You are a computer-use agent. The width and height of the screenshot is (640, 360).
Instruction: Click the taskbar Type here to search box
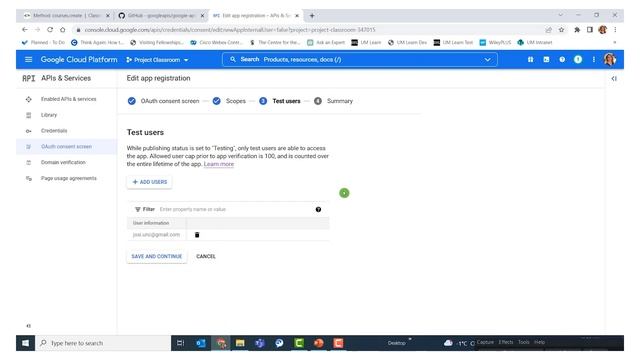(103, 343)
